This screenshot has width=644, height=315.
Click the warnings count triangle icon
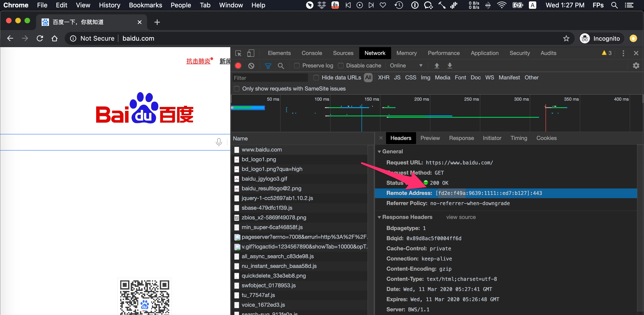coord(604,53)
